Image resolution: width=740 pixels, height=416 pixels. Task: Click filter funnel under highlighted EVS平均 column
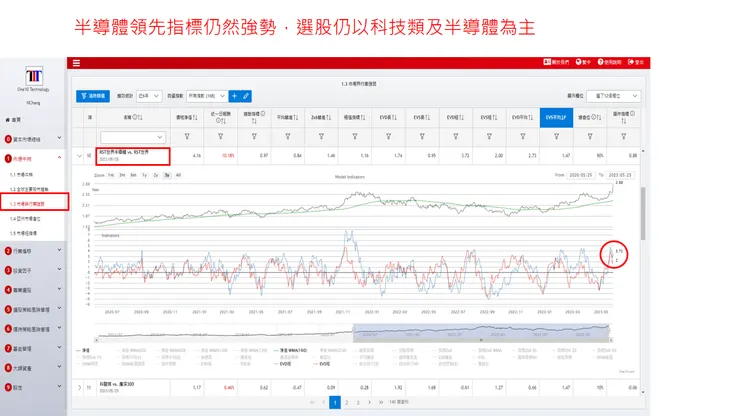(x=556, y=136)
